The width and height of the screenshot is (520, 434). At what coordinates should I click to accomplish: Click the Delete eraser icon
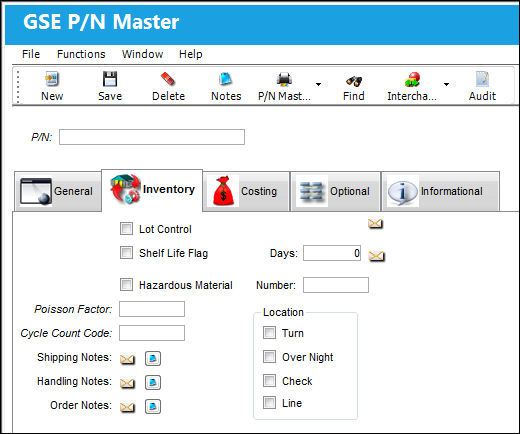(x=168, y=79)
